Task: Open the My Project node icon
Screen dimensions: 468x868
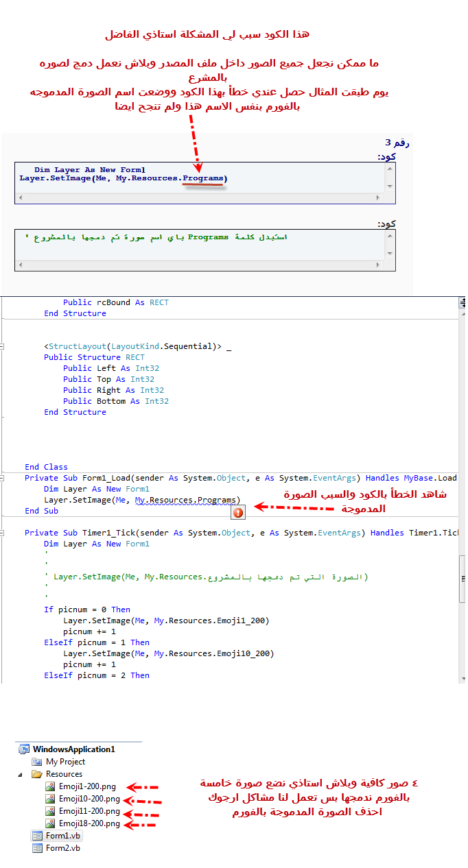Action: pyautogui.click(x=37, y=762)
